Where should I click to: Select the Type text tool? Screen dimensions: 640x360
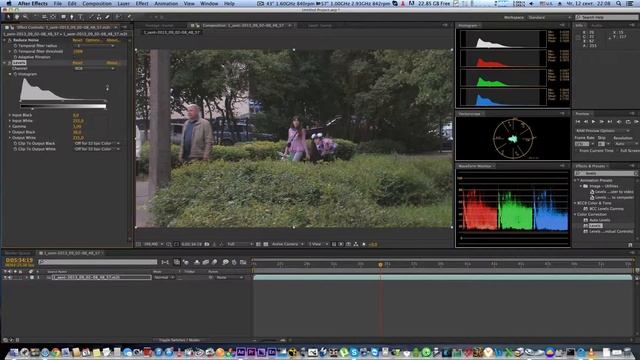tap(80, 17)
